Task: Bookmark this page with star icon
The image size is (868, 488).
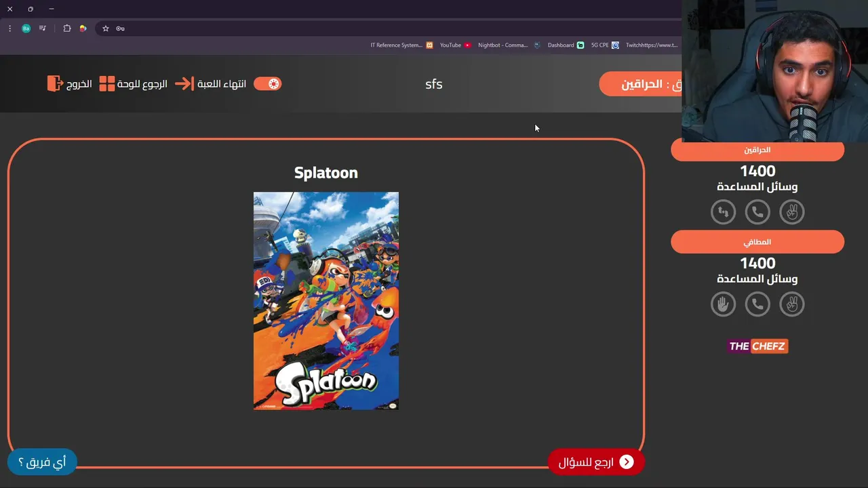Action: click(x=105, y=28)
